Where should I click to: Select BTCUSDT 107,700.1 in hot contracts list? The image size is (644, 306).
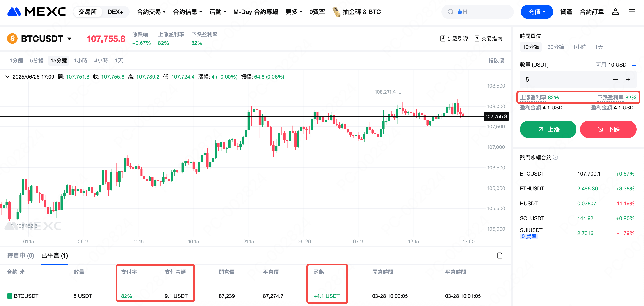click(x=577, y=174)
